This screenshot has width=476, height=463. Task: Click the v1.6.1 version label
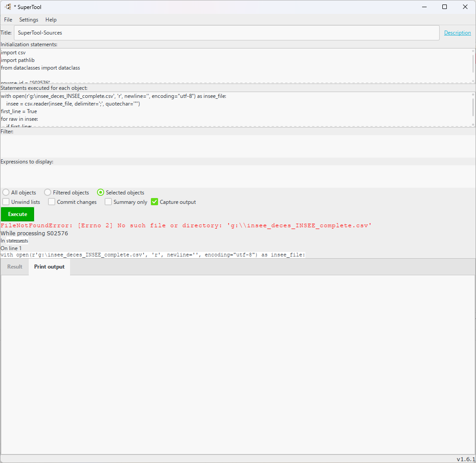(x=466, y=459)
